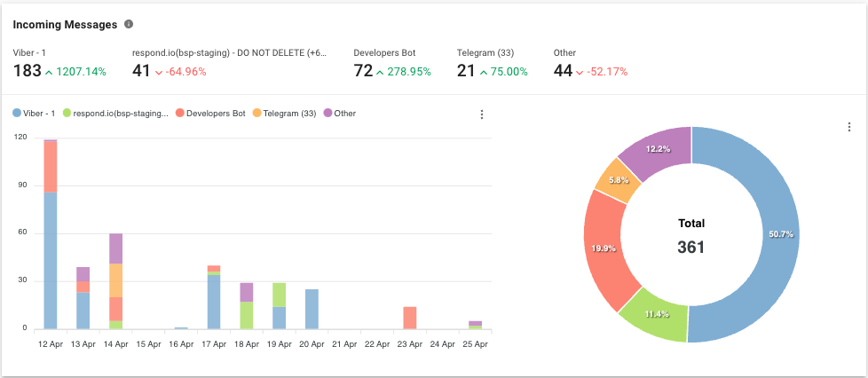Hide the Telegram (33) legend series
This screenshot has height=378, width=868.
click(x=285, y=114)
